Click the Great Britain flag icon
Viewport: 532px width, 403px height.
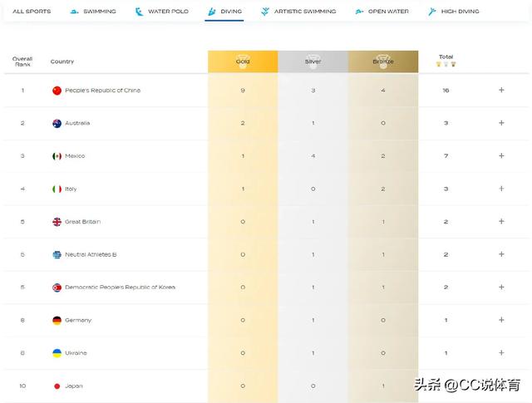(57, 222)
